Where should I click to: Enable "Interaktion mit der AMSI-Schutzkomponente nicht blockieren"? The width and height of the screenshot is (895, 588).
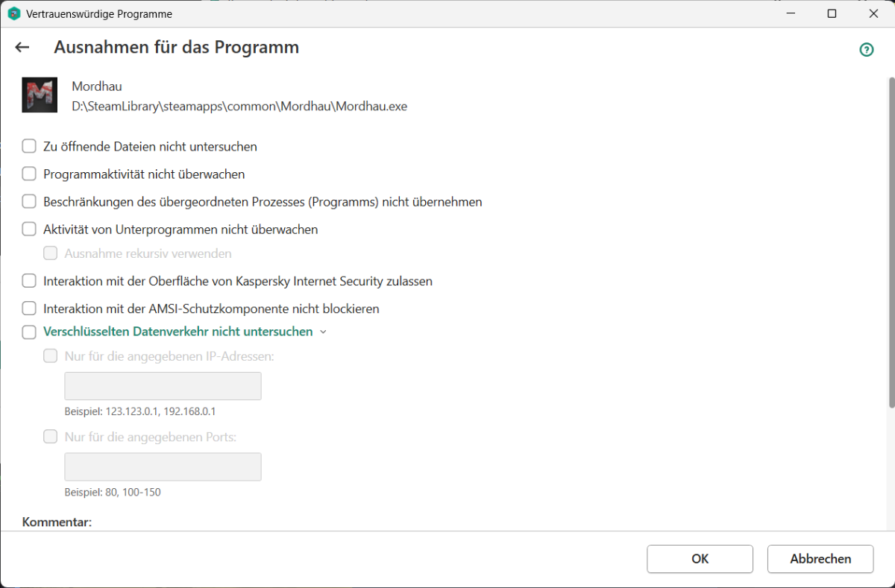pyautogui.click(x=29, y=309)
